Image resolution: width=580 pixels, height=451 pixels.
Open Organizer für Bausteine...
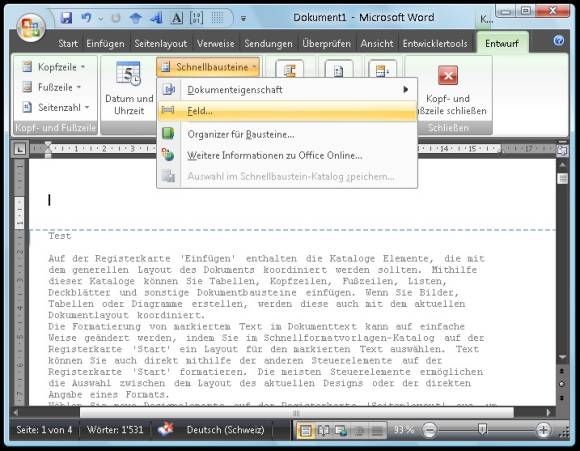point(287,134)
